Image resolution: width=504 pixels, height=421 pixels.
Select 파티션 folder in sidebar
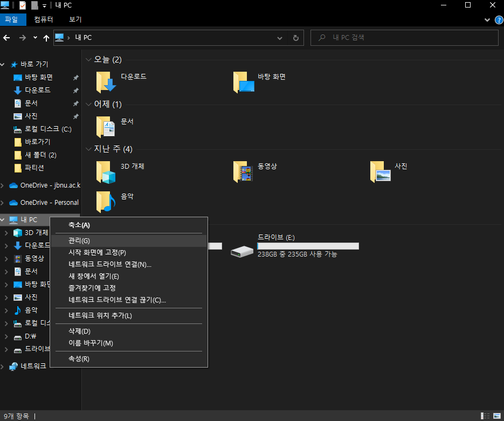point(34,168)
